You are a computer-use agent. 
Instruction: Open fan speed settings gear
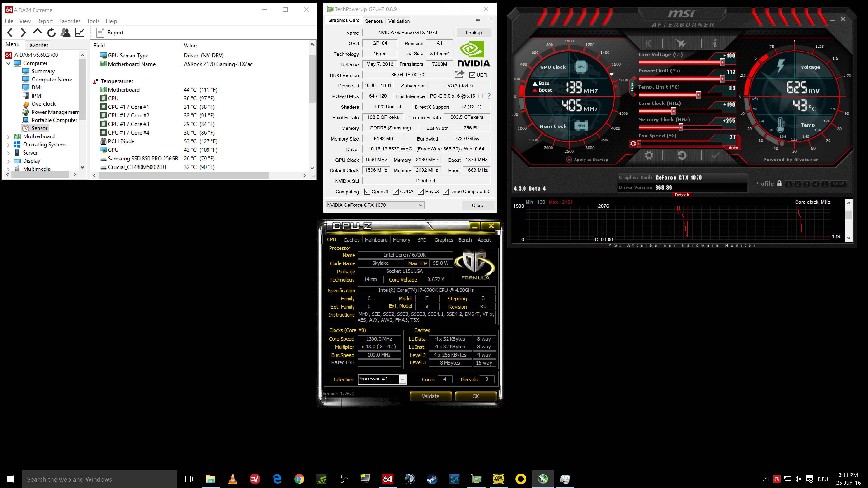click(633, 144)
